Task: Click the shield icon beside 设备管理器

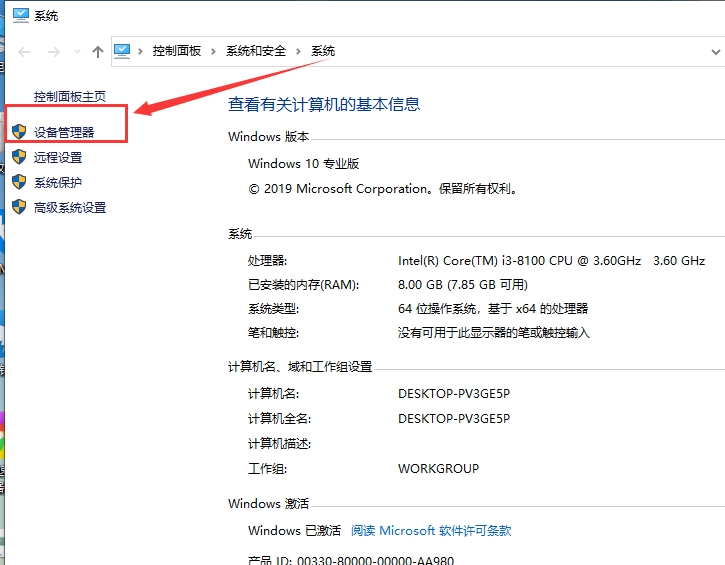Action: [18, 132]
